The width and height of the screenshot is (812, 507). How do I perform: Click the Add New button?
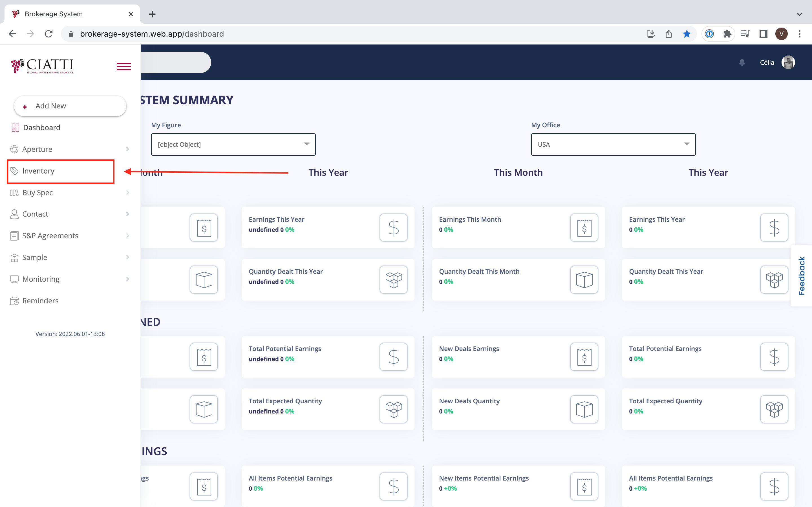click(x=70, y=106)
